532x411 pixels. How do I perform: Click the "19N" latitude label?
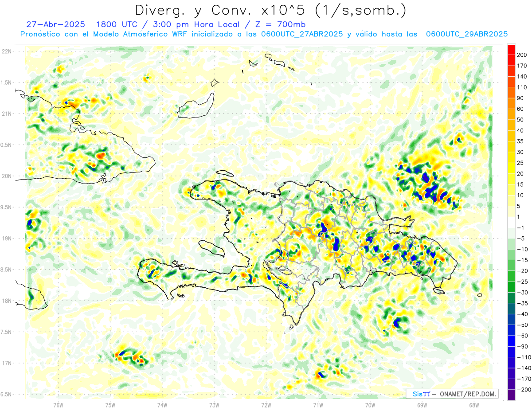[7, 238]
